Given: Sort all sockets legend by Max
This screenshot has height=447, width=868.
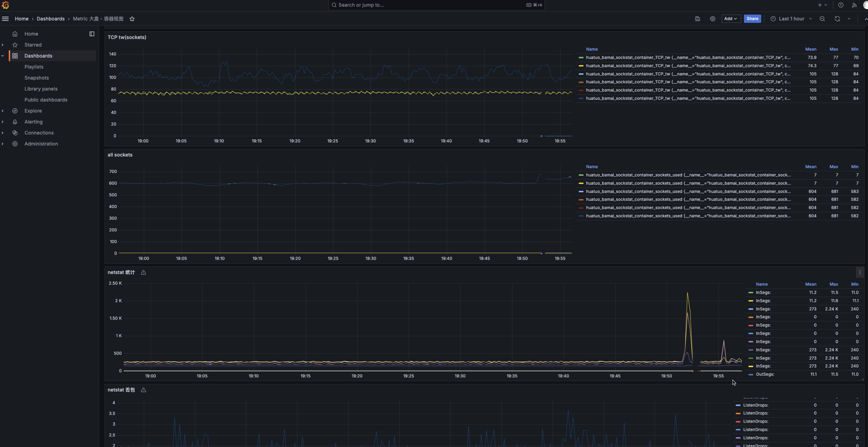Looking at the screenshot, I should tap(834, 167).
